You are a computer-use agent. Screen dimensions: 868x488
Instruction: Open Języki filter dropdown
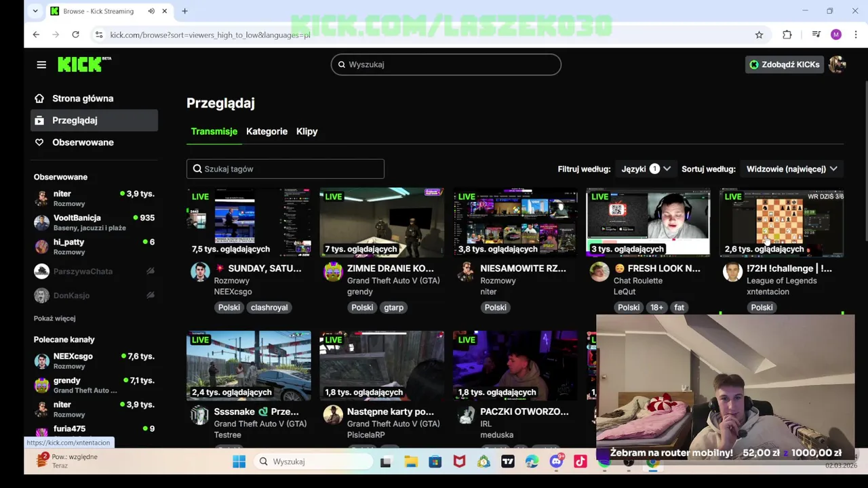point(646,169)
